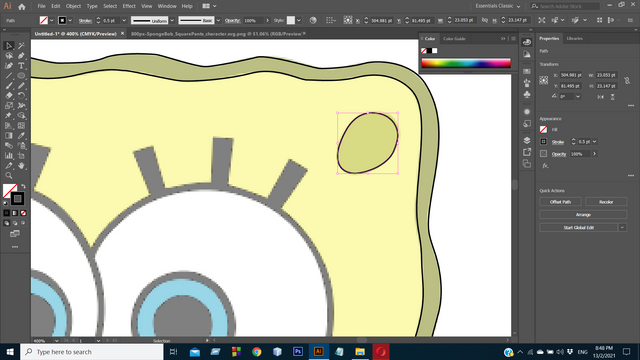Select the Eraser tool

click(x=9, y=96)
